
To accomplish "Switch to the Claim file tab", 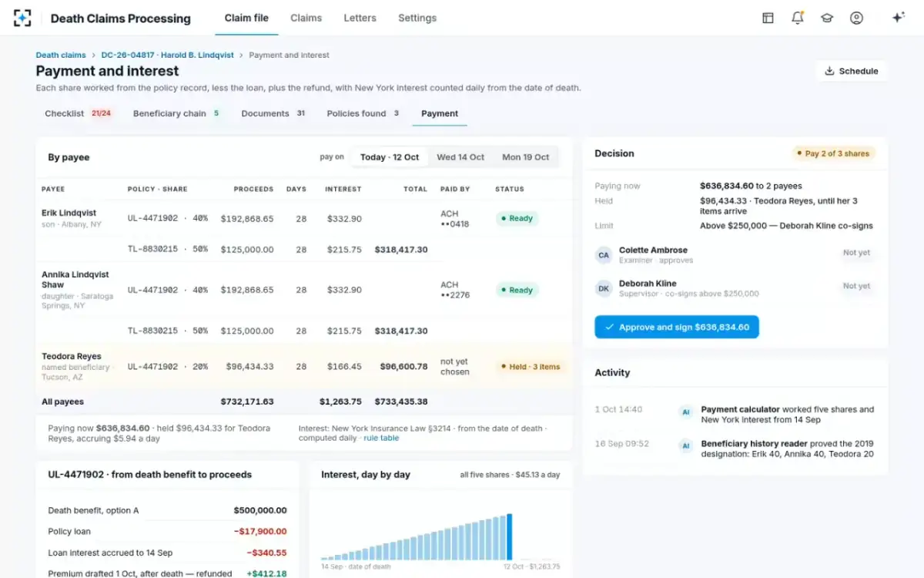I will click(246, 18).
